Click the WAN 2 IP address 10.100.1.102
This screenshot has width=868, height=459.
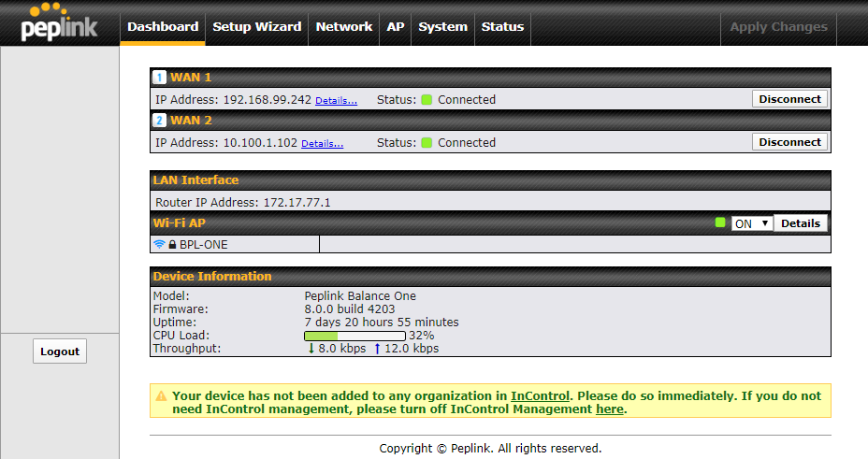click(260, 143)
